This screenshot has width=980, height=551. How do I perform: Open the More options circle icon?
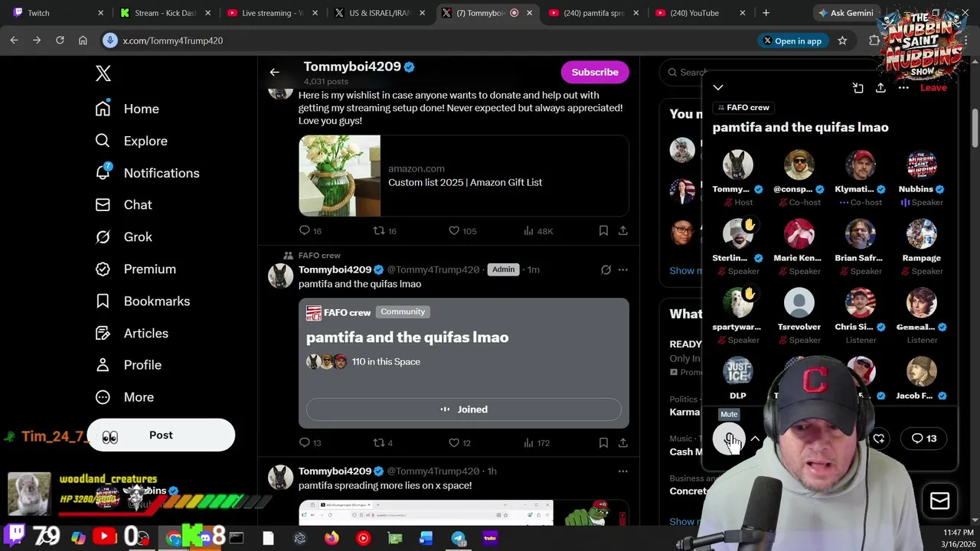[103, 397]
